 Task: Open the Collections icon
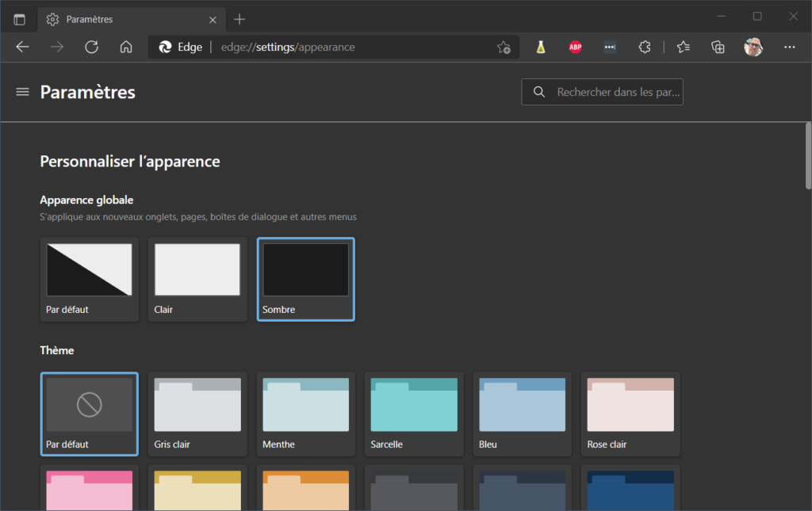point(718,47)
